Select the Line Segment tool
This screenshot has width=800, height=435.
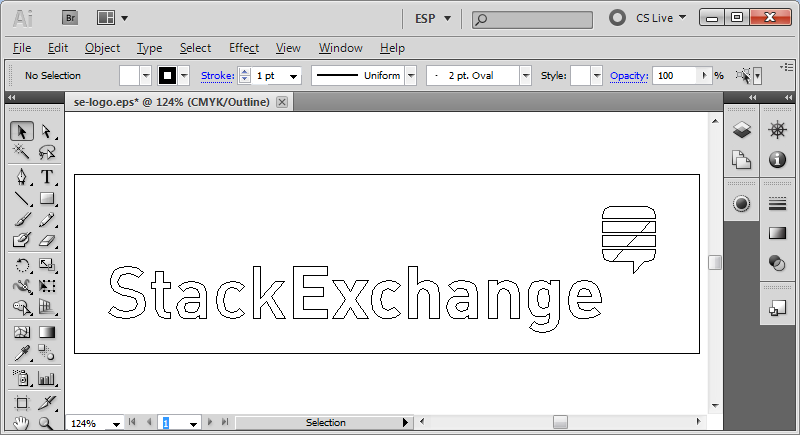point(21,198)
